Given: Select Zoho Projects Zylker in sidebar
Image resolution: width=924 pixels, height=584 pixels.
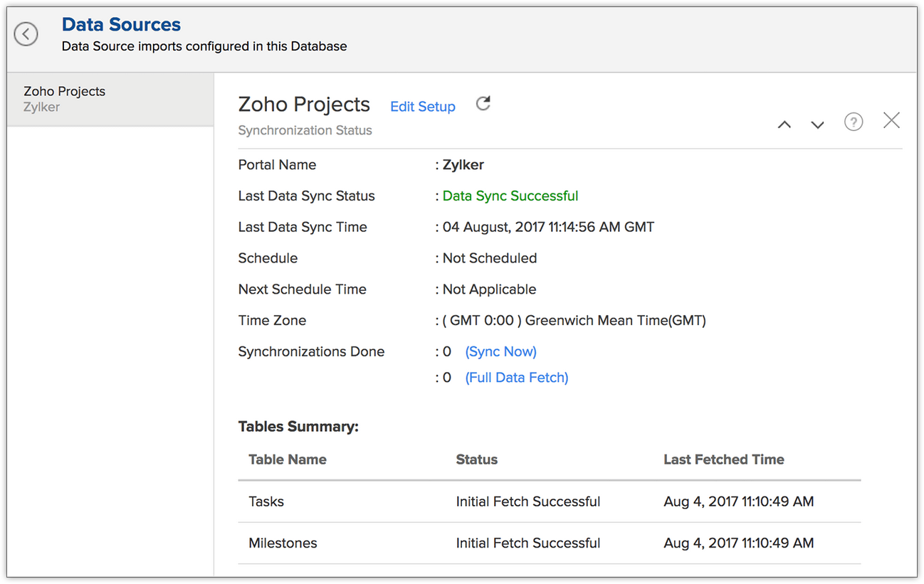Looking at the screenshot, I should click(x=64, y=99).
